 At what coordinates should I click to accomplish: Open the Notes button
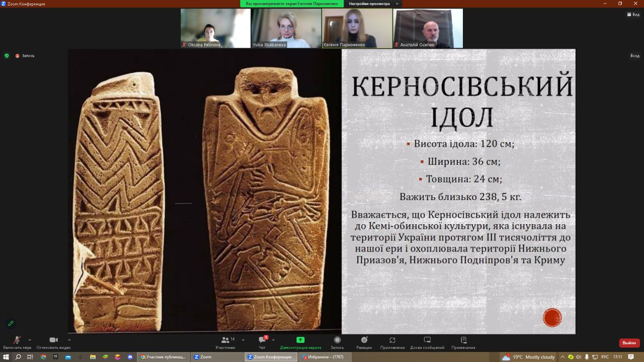[463, 342]
